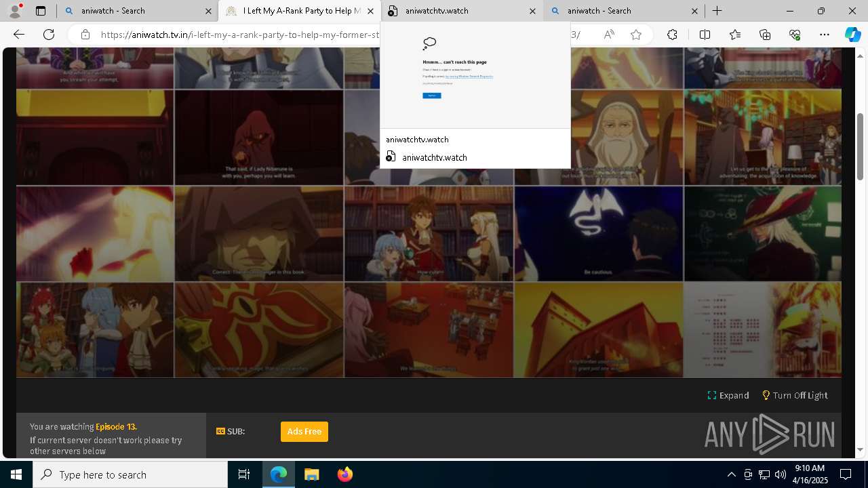Enable split screen view
The height and width of the screenshot is (488, 868).
[x=705, y=35]
